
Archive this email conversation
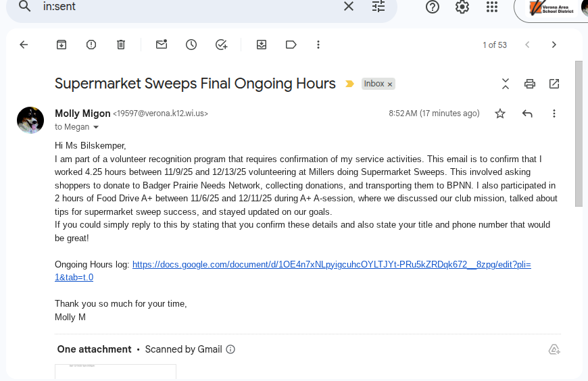tap(61, 45)
